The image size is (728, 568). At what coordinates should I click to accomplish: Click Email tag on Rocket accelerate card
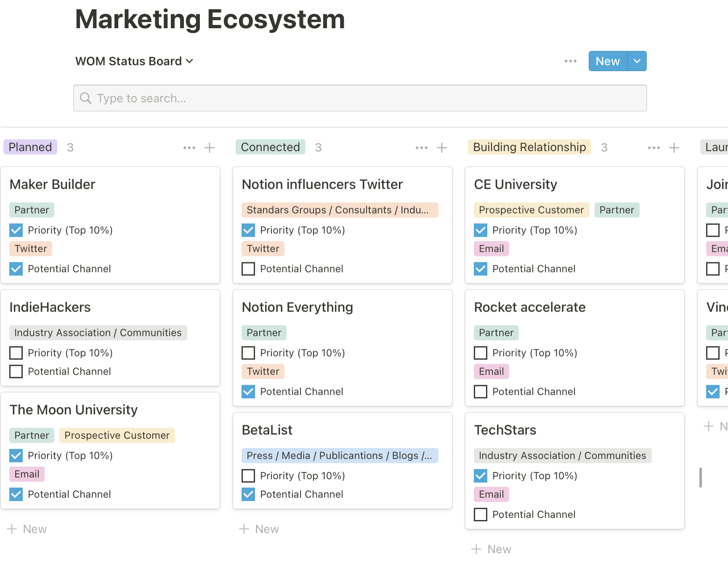492,371
